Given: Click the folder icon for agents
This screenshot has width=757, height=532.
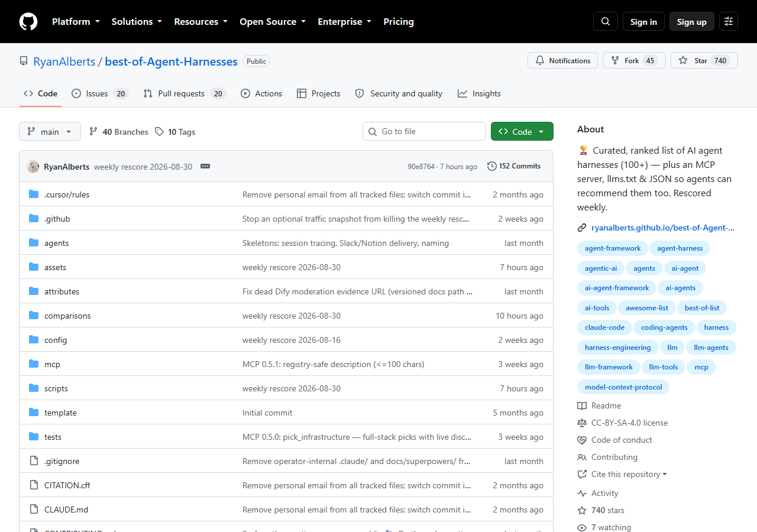Looking at the screenshot, I should [x=34, y=243].
